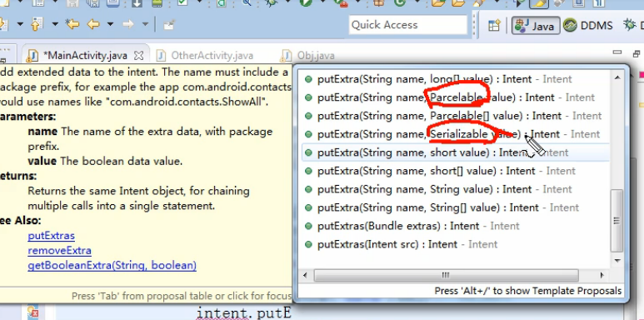
Task: Switch to the DDMS perspective
Action: [587, 26]
